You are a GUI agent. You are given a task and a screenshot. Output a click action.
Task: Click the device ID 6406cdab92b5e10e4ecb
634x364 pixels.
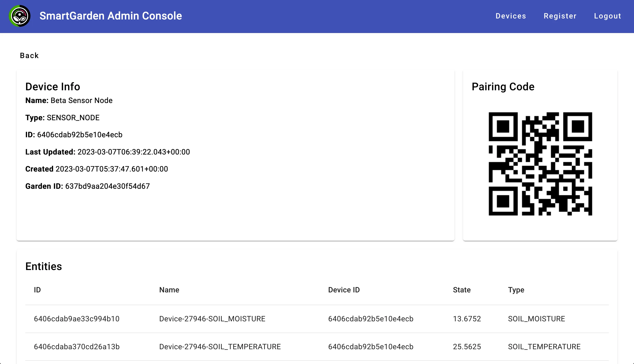(79, 135)
